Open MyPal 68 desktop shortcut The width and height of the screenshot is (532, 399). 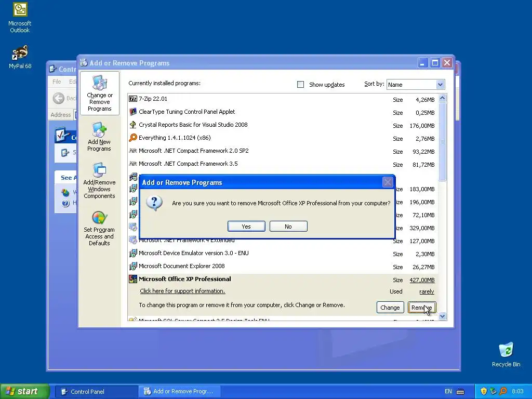click(x=20, y=57)
